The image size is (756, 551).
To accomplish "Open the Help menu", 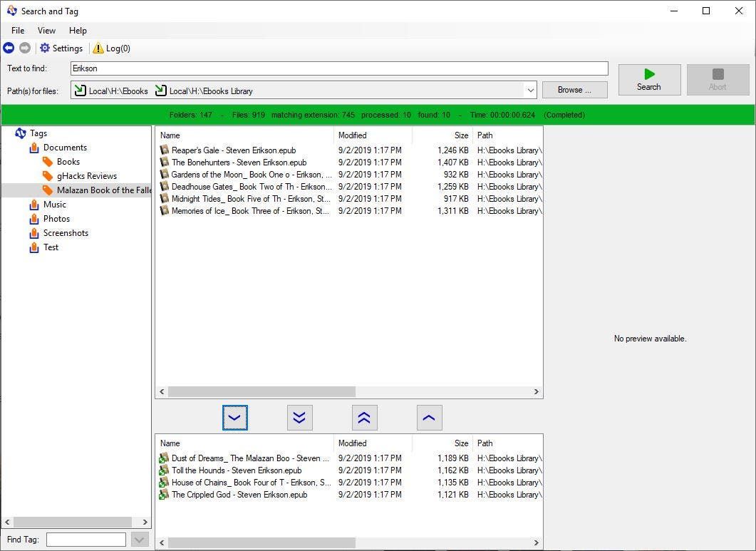I will [78, 31].
